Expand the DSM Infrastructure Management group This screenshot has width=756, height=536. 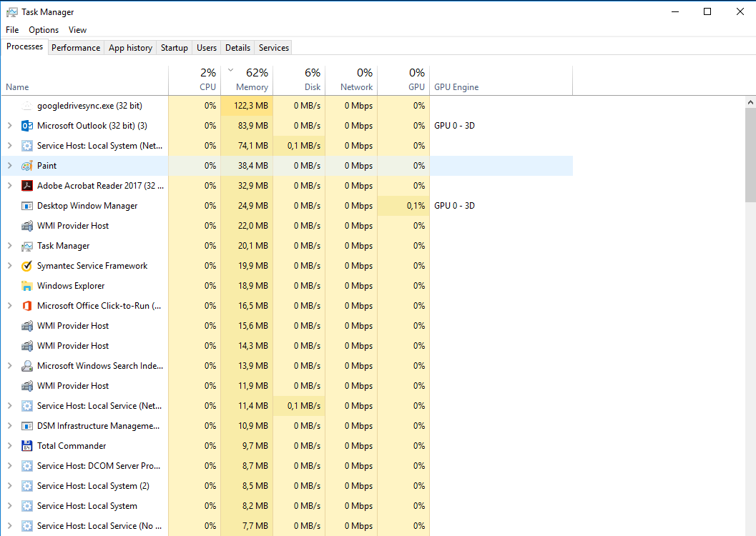(x=9, y=426)
